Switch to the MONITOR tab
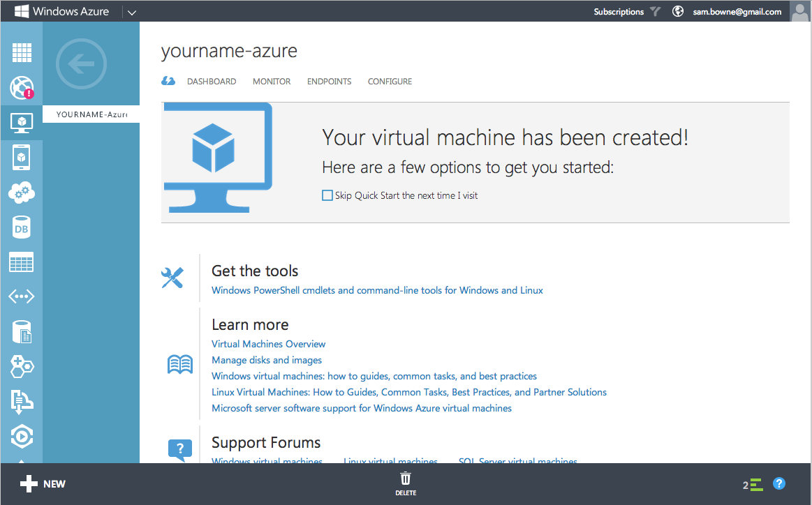This screenshot has width=812, height=505. pyautogui.click(x=272, y=81)
